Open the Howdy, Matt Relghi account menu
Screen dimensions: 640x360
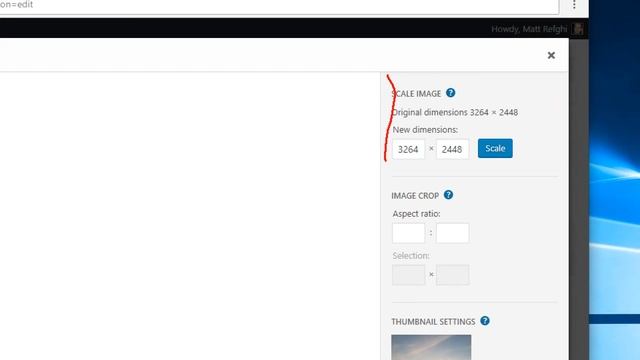pyautogui.click(x=529, y=29)
